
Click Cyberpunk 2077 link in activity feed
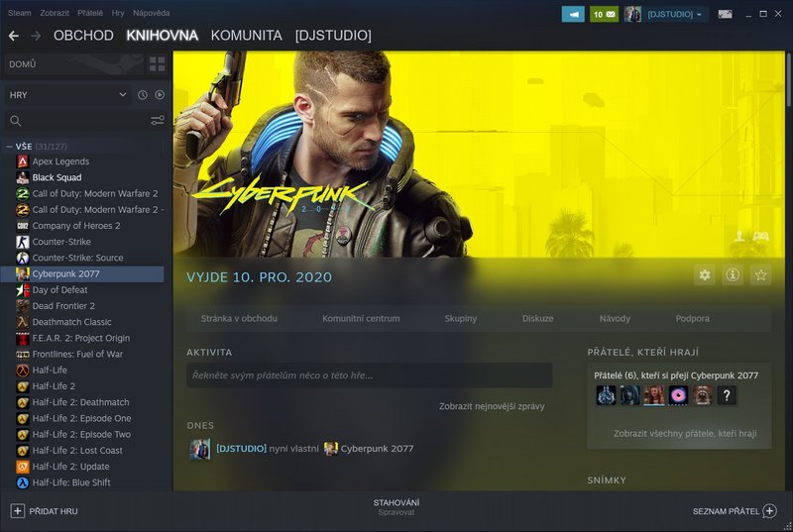point(377,449)
